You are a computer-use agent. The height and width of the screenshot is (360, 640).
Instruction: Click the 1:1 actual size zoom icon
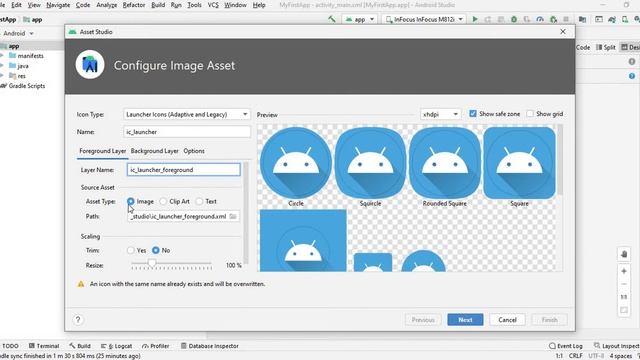tap(624, 297)
